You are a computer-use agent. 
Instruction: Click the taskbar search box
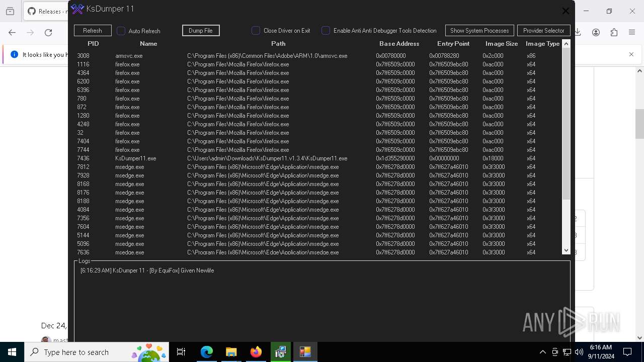pyautogui.click(x=97, y=352)
